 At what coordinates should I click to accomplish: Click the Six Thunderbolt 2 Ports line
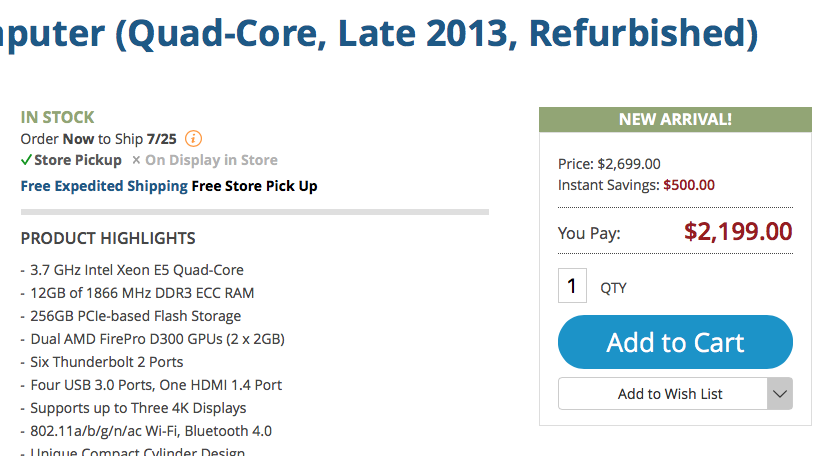(106, 362)
